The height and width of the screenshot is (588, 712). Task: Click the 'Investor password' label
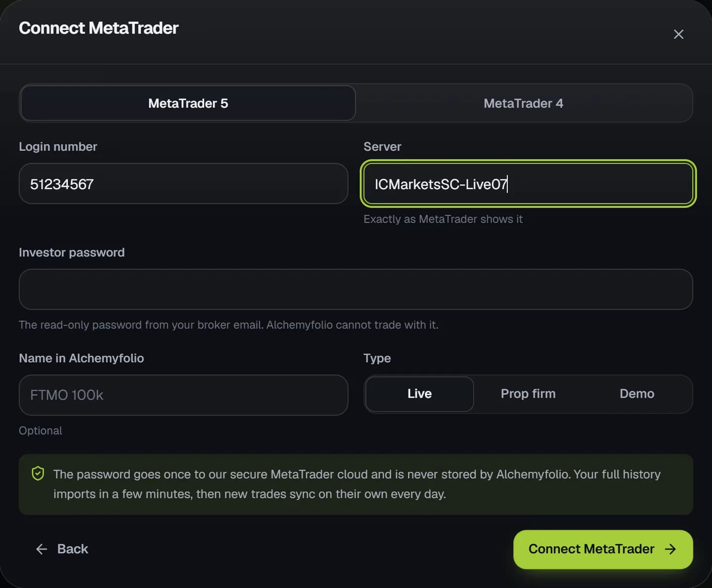72,252
